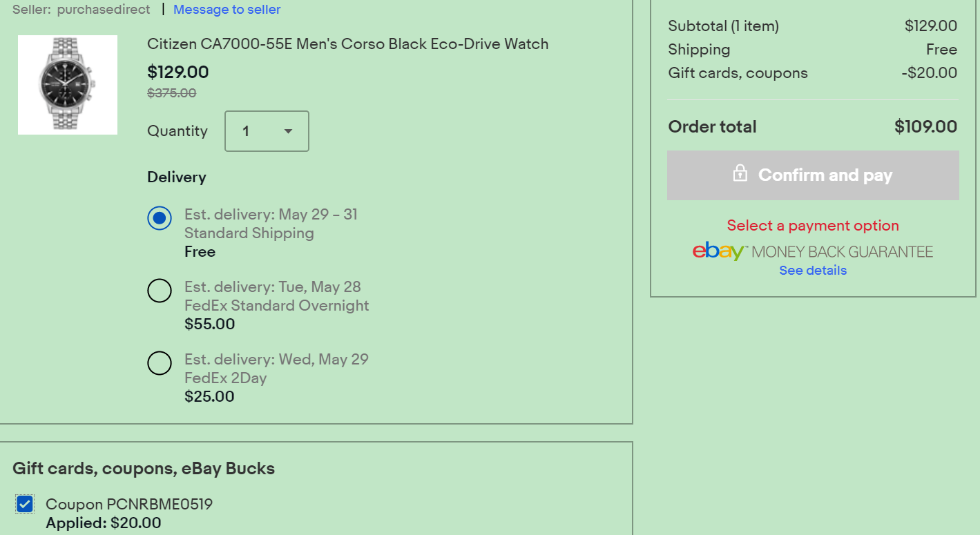
Task: Select Standard Shipping free delivery option
Action: pos(160,218)
